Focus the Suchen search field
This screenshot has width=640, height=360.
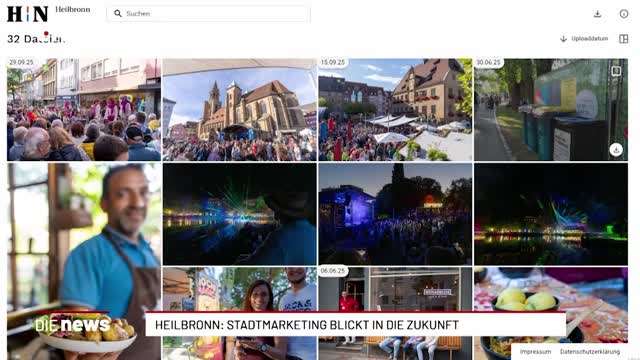pos(208,13)
